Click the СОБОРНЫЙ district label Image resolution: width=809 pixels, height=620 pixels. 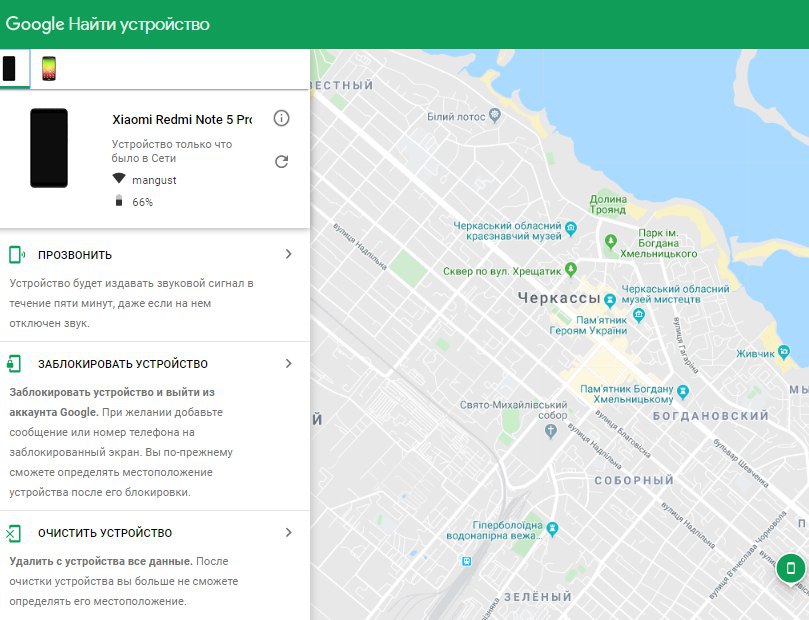pos(634,480)
